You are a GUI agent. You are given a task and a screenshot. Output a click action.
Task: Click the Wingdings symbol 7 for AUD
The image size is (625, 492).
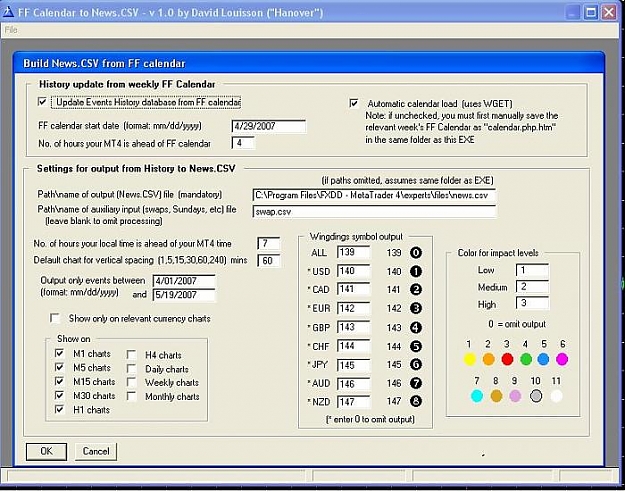coord(416,383)
